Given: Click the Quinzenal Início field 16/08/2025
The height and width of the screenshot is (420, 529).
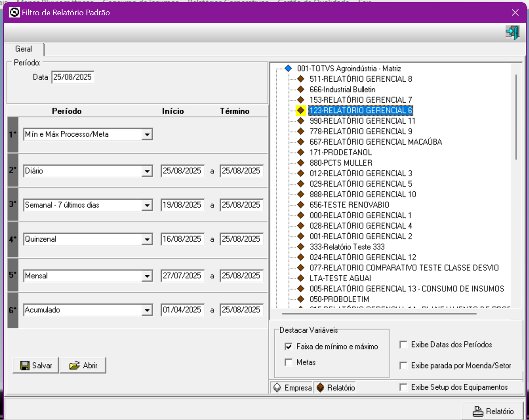Looking at the screenshot, I should click(182, 239).
